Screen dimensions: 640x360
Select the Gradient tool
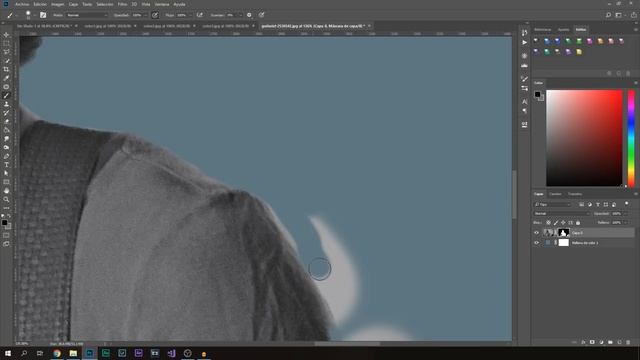6,130
